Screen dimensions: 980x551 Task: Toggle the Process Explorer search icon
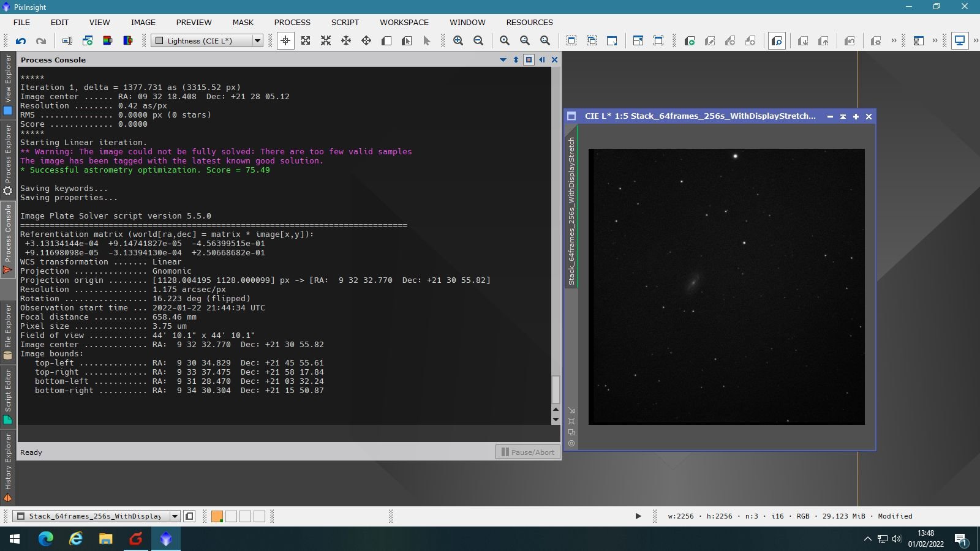pos(777,41)
